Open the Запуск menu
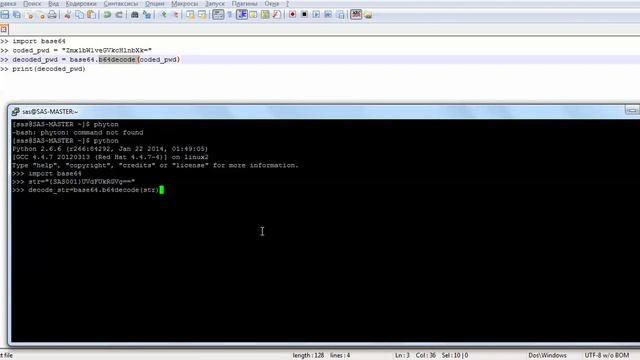 215,4
